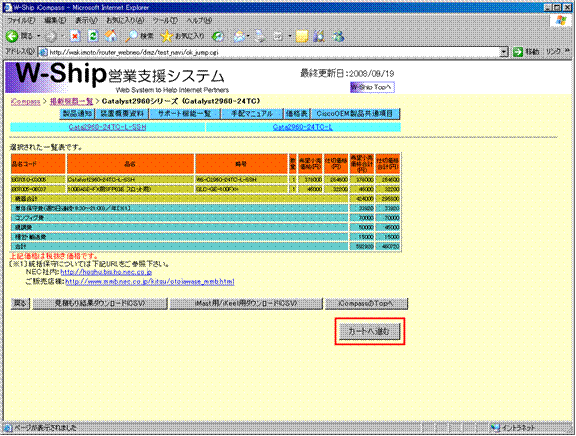Click the 戻る button below the table

pos(20,303)
